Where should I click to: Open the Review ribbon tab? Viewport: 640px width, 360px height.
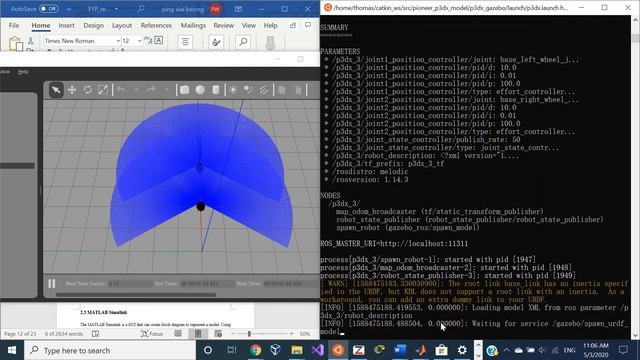(x=223, y=25)
